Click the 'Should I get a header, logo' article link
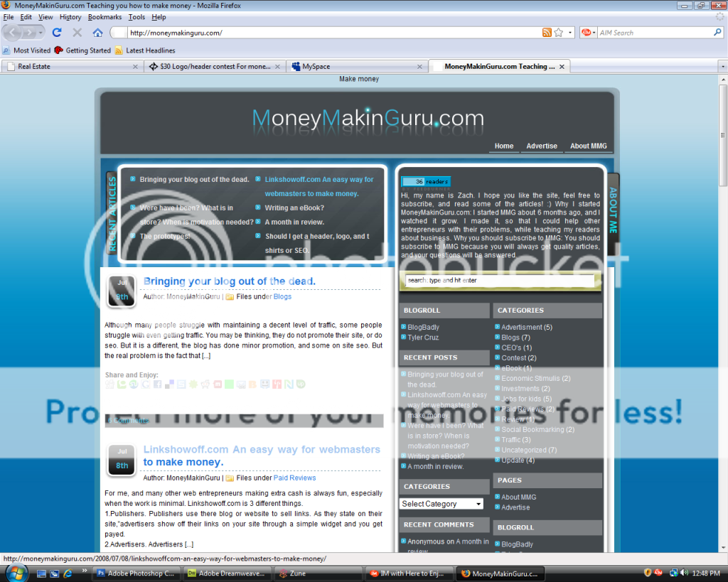728x582 pixels. point(317,243)
